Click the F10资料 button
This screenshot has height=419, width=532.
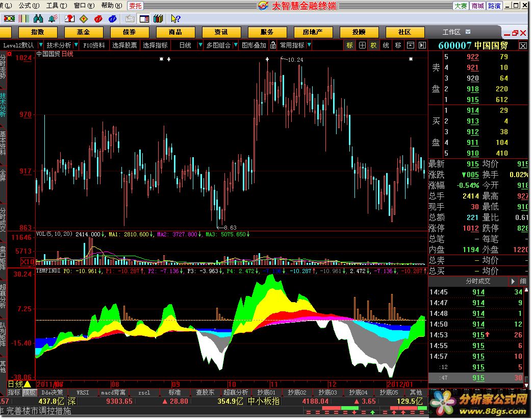[94, 45]
